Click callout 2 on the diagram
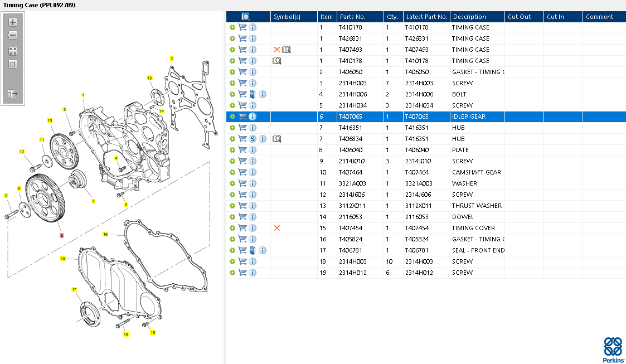Viewport: 626px width, 364px height. point(172,59)
